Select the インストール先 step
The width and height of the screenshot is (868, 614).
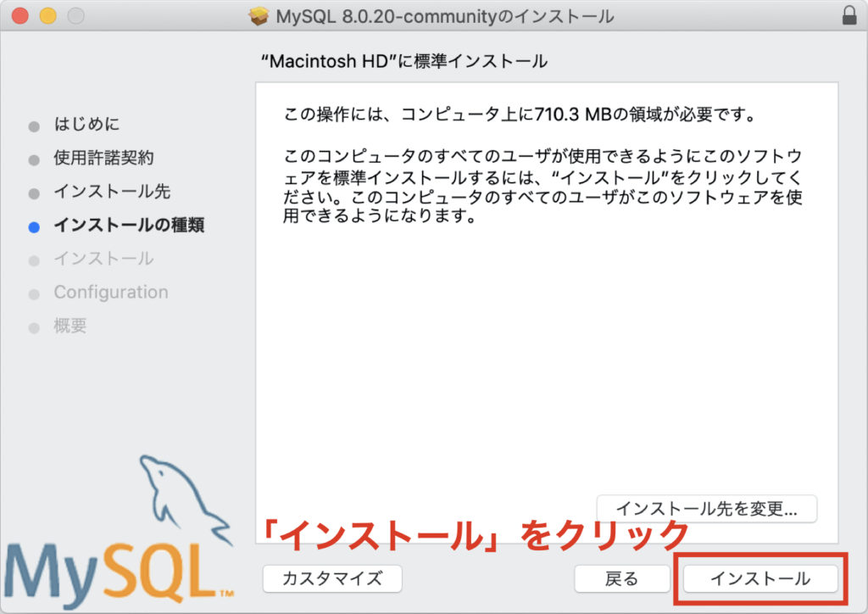pos(112,192)
